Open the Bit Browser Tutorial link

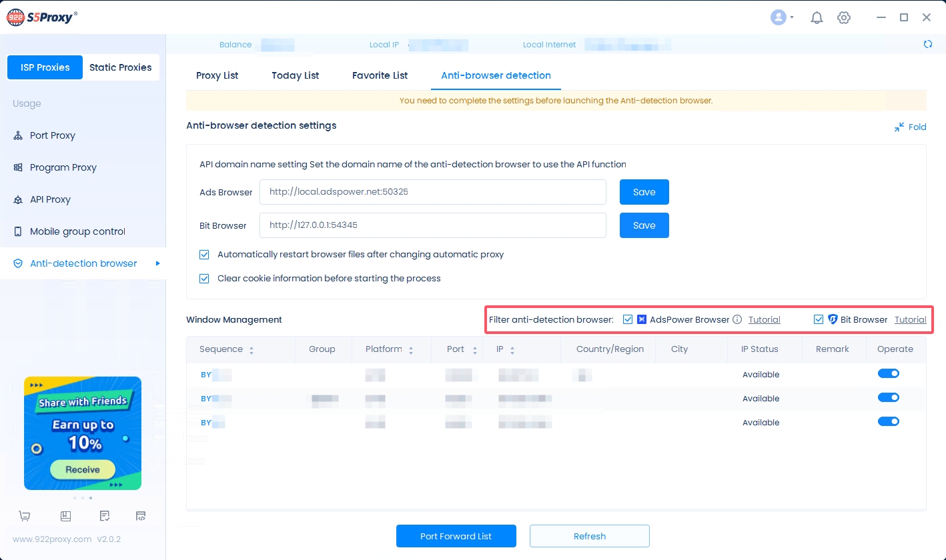click(910, 320)
